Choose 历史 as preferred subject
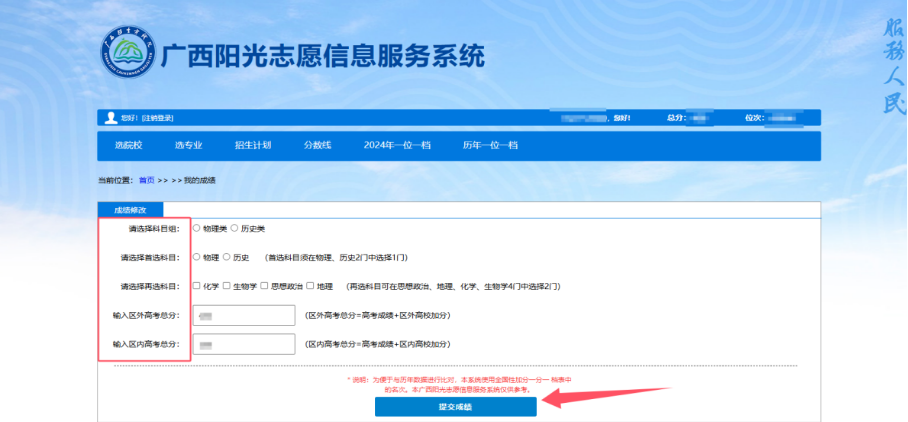This screenshot has width=908, height=422. [227, 257]
